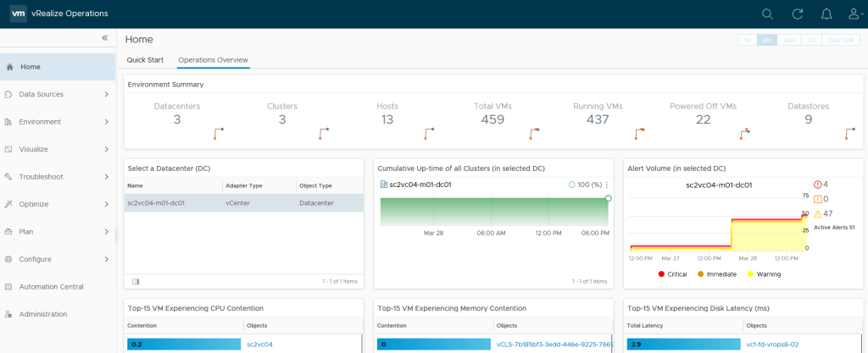
Task: Open the uptime chart options menu
Action: coord(607,185)
